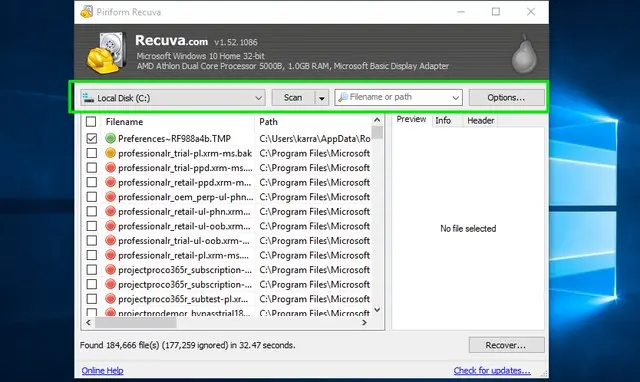Click red status dot for professionalr_trial-ul-oob.xrm
This screenshot has height=382, width=640.
pos(110,241)
